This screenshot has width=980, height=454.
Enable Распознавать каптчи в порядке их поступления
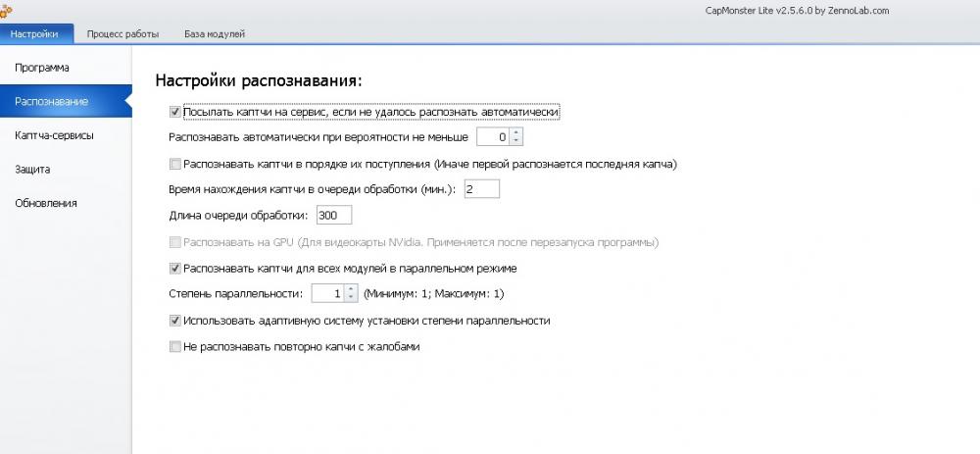[x=175, y=164]
